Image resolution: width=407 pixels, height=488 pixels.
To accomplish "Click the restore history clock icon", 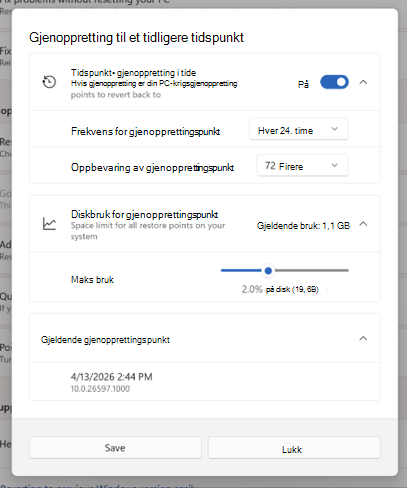I will pos(49,82).
